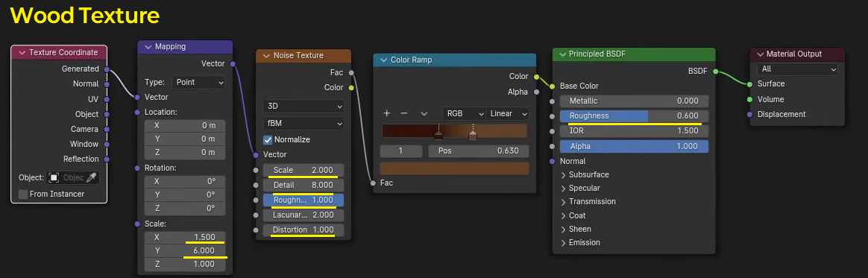The height and width of the screenshot is (278, 868).
Task: Click the Mapping Scale X field
Action: click(x=185, y=237)
